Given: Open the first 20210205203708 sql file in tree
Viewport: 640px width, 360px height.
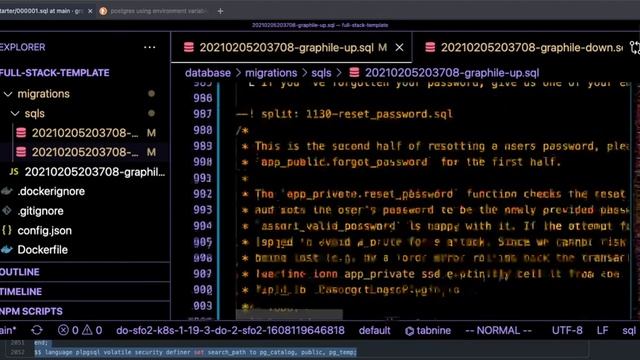Looking at the screenshot, I should point(85,133).
